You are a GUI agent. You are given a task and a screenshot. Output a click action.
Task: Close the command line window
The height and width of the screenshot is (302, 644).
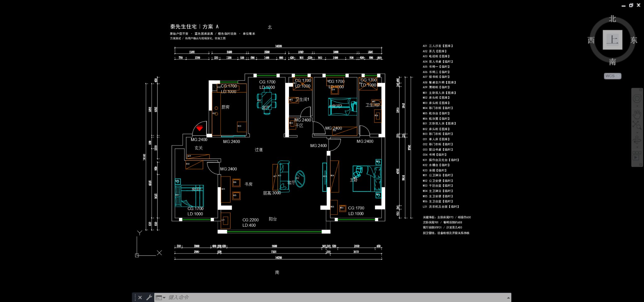coord(140,297)
